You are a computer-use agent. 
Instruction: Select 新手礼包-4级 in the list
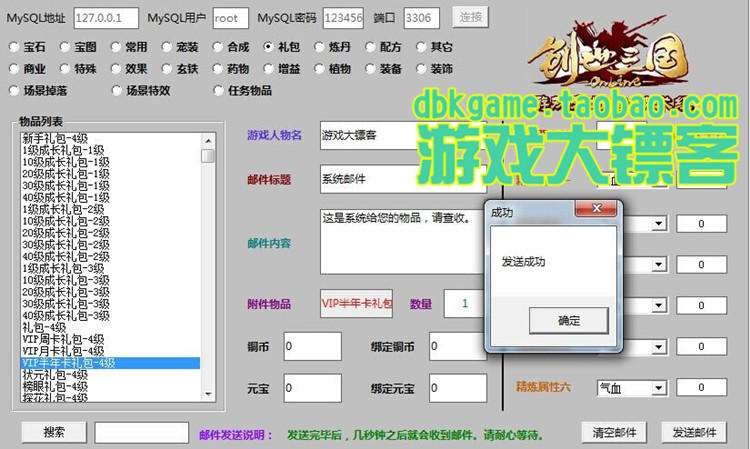pyautogui.click(x=110, y=139)
